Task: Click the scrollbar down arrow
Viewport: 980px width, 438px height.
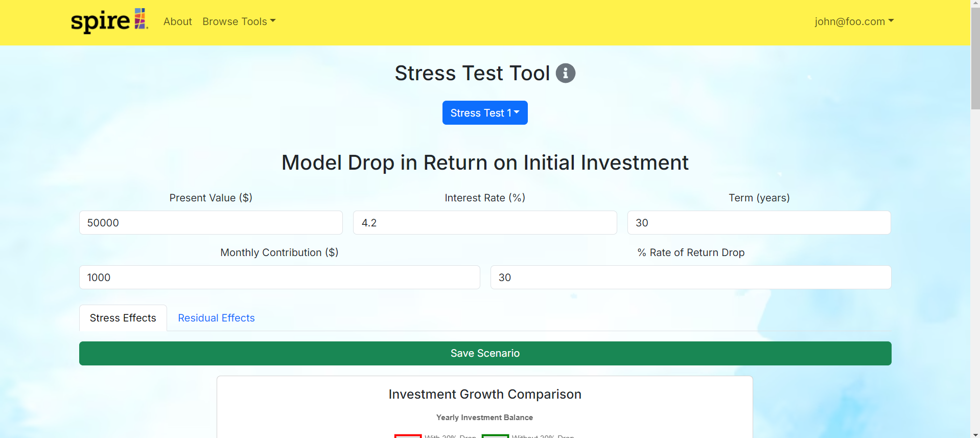Action: pyautogui.click(x=975, y=434)
